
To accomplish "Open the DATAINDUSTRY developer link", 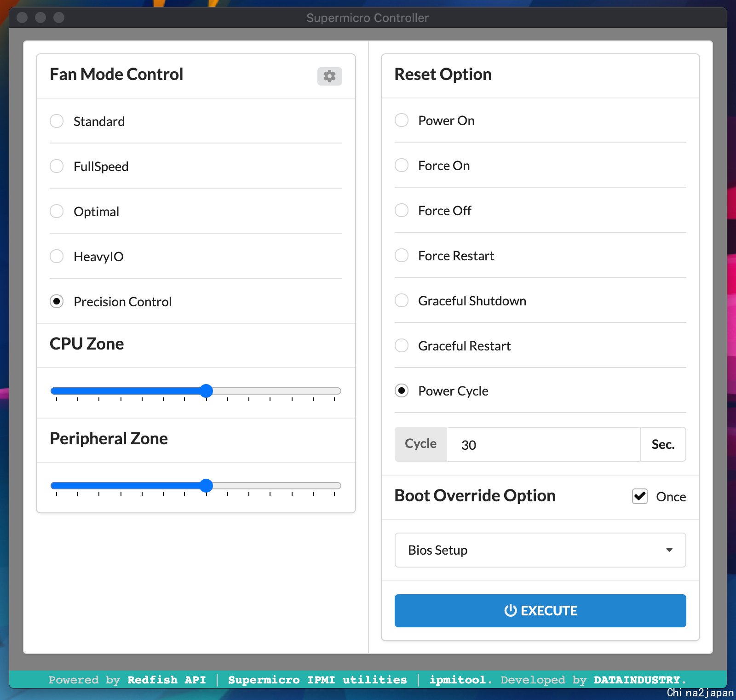I will [x=637, y=680].
